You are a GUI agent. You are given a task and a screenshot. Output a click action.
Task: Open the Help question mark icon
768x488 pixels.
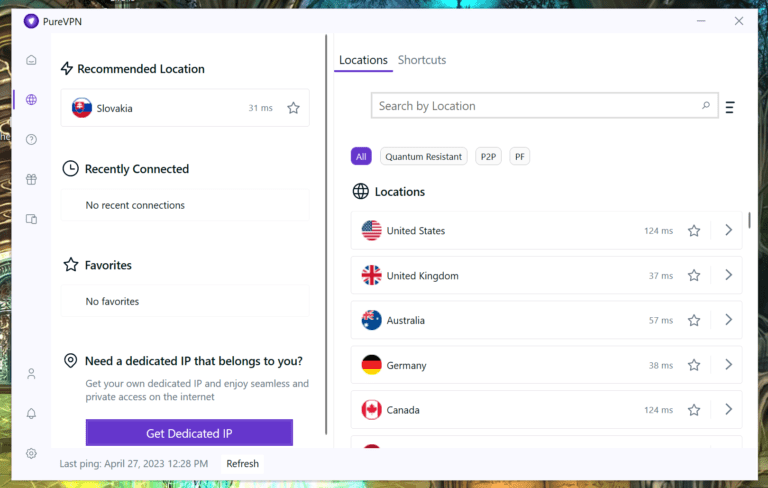pyautogui.click(x=31, y=140)
